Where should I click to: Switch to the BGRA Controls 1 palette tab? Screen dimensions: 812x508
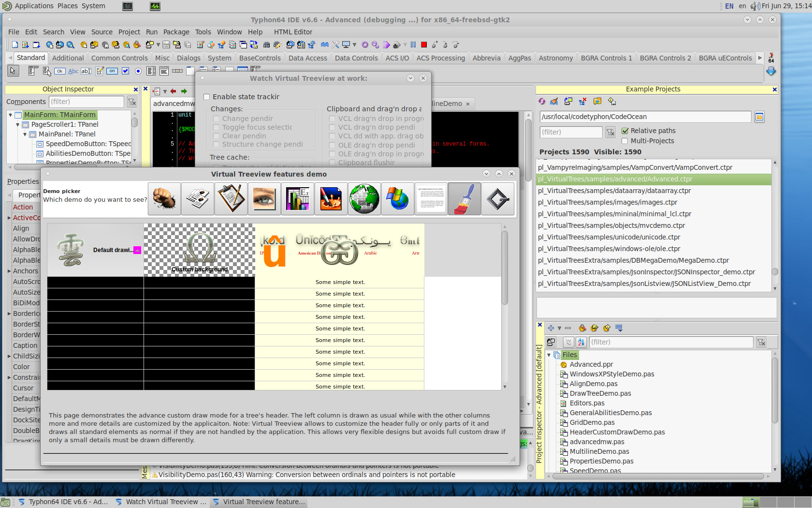606,58
